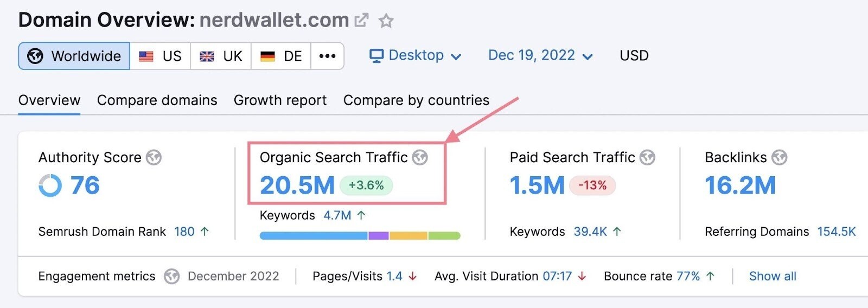Screen dimensions: 868x308
Task: Switch to US database
Action: [161, 56]
